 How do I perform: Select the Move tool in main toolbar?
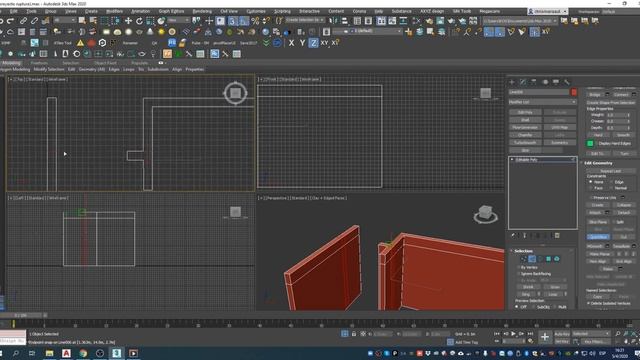128,20
